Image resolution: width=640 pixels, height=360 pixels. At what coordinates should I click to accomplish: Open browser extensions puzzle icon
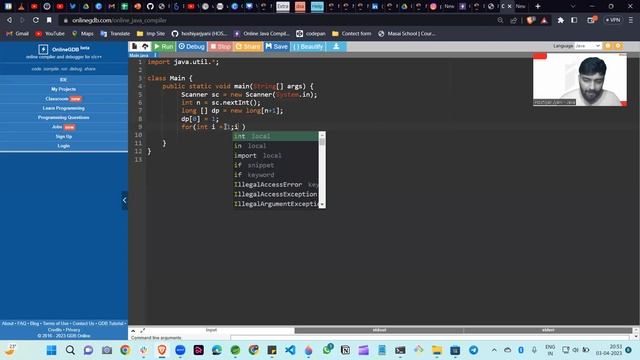point(561,20)
